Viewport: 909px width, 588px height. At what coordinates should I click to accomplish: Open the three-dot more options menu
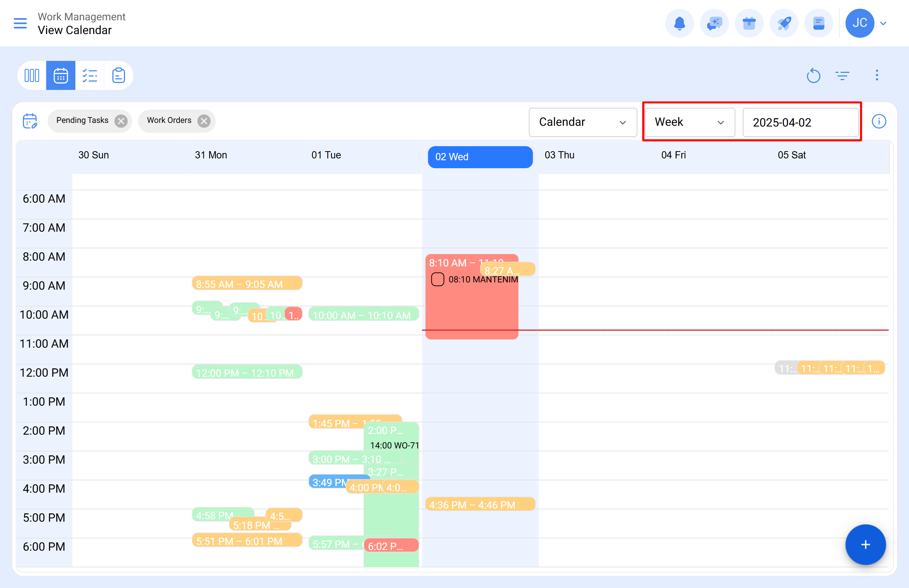877,75
